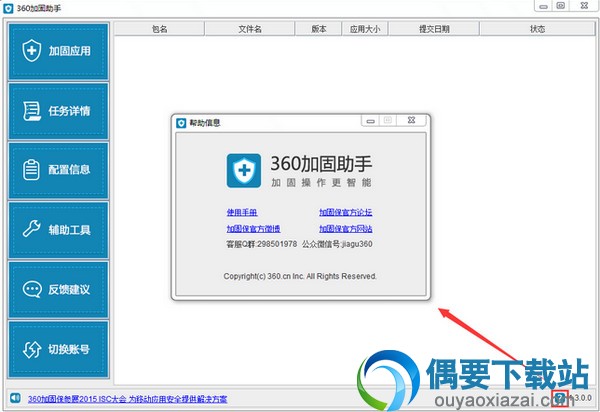Image resolution: width=600 pixels, height=412 pixels.
Task: Click the Copyright(c) 360.cn Inc. text
Action: tap(300, 276)
